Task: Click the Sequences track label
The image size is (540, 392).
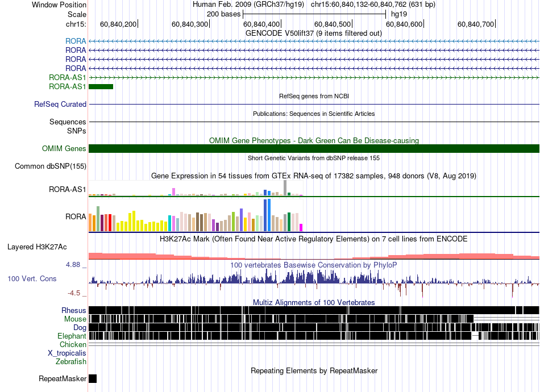Action: pyautogui.click(x=68, y=122)
